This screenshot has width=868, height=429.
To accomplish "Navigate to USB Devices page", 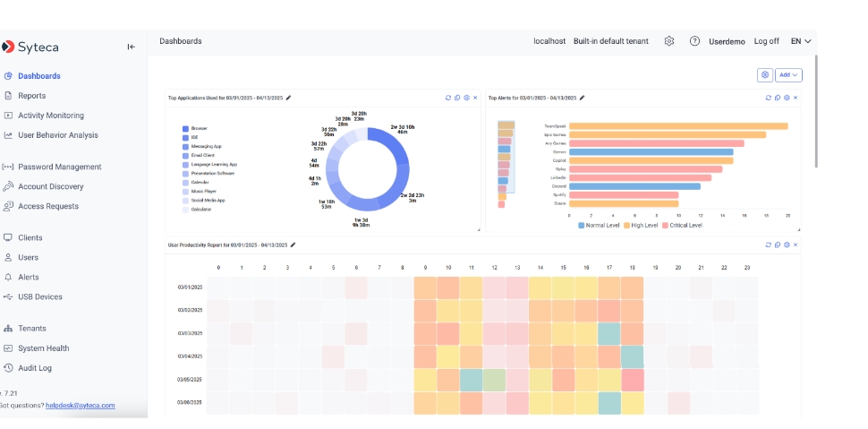I will click(x=40, y=296).
